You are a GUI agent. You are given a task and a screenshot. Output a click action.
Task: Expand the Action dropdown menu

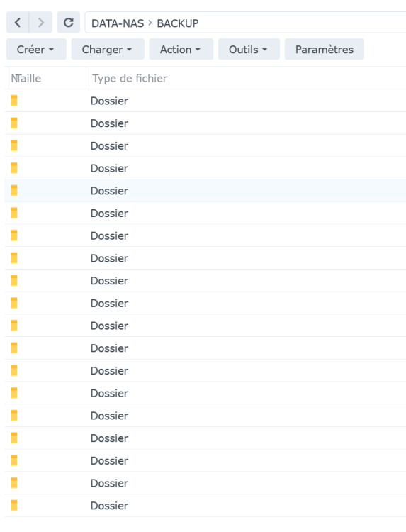(181, 49)
